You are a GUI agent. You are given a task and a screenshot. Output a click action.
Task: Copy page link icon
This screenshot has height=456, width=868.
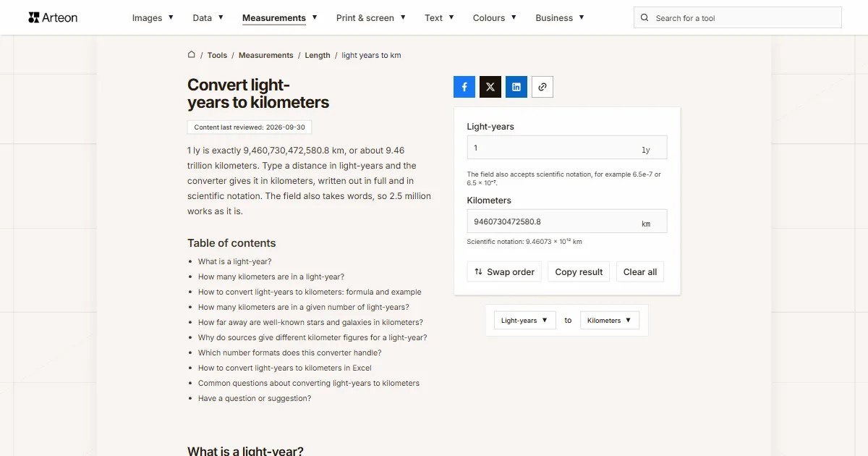click(x=542, y=87)
